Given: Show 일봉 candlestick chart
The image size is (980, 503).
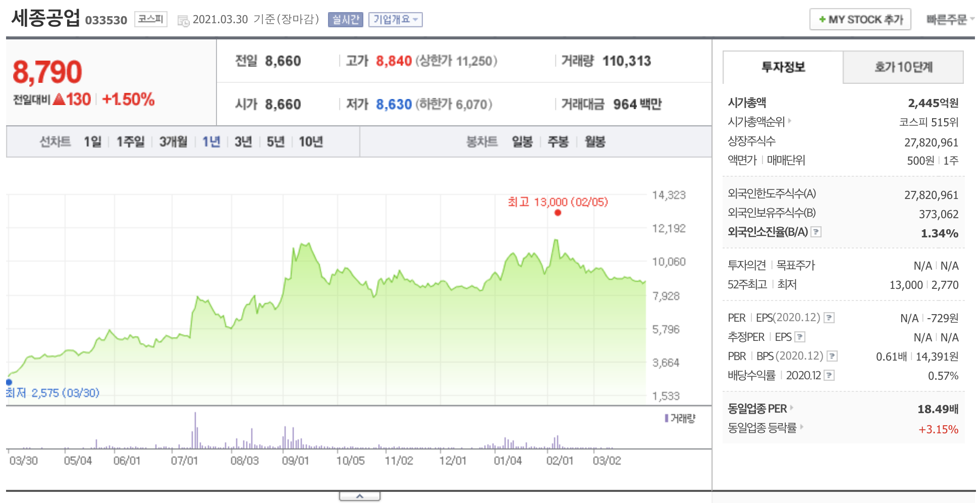Looking at the screenshot, I should [x=522, y=142].
